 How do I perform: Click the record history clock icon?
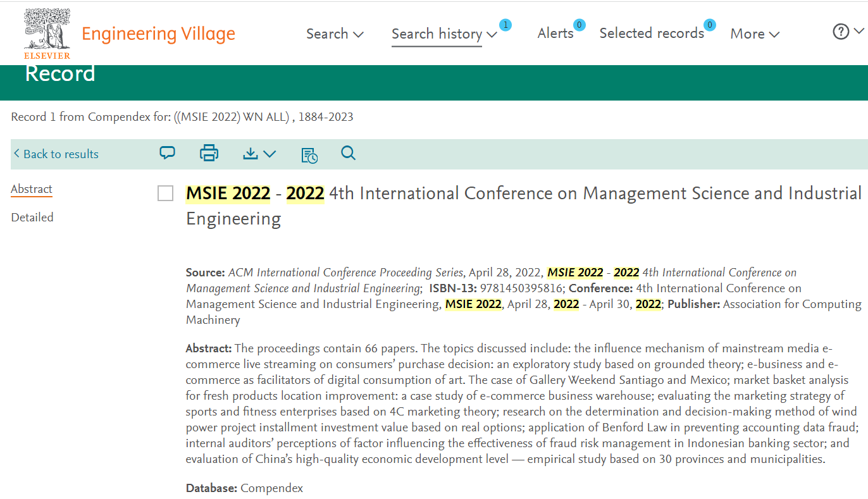[x=309, y=154]
